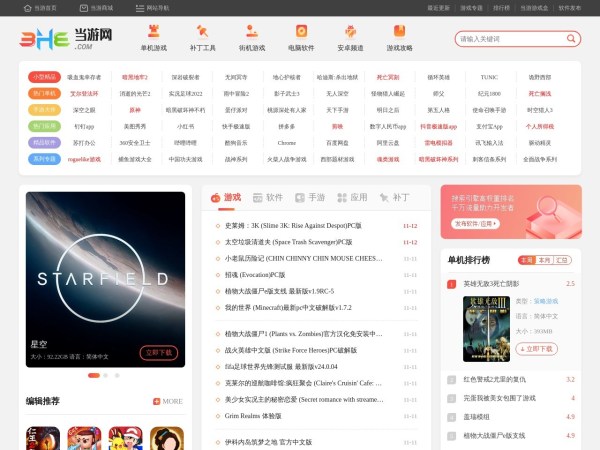Viewport: 600px width, 450px height.
Task: Click the 发布软件/应用 banner button
Action: pos(476,224)
